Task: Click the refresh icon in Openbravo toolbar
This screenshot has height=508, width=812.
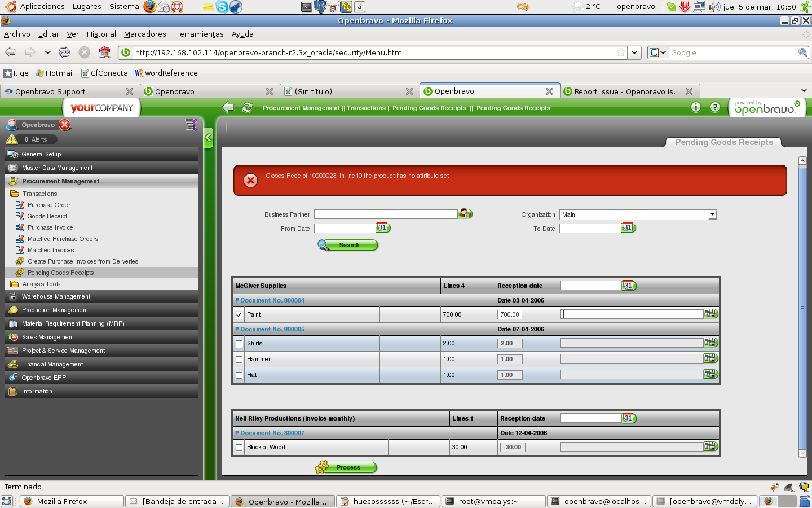Action: point(248,107)
